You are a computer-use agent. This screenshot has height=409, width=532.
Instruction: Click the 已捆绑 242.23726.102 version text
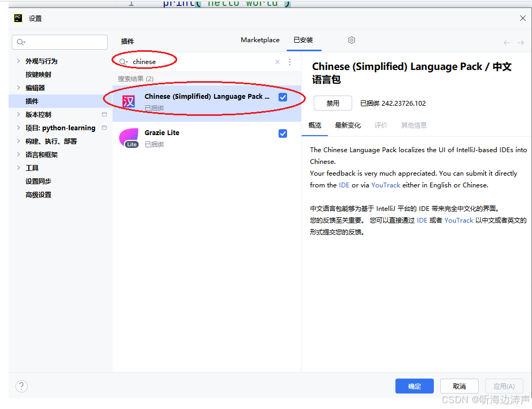[393, 103]
